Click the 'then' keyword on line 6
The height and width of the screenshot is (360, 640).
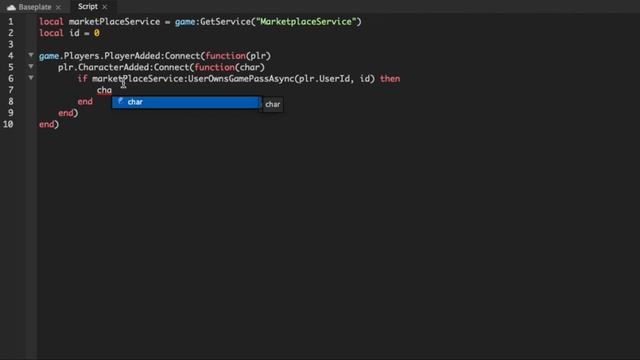tap(390, 79)
